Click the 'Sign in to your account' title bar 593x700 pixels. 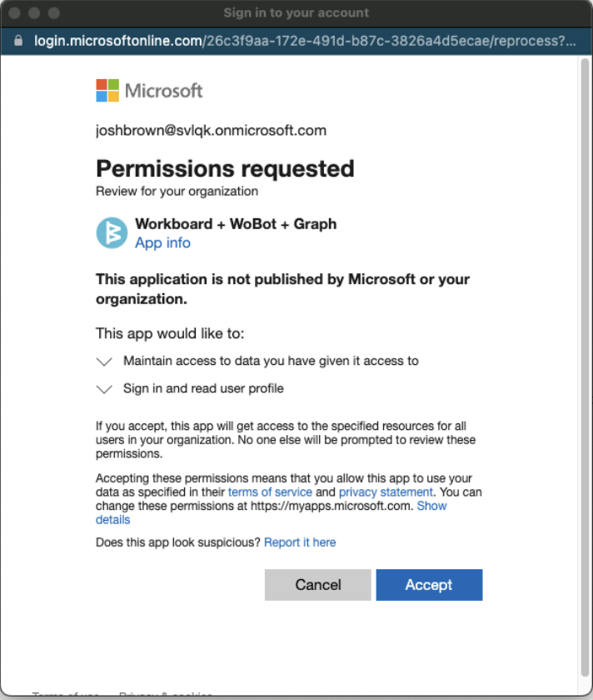click(x=296, y=13)
